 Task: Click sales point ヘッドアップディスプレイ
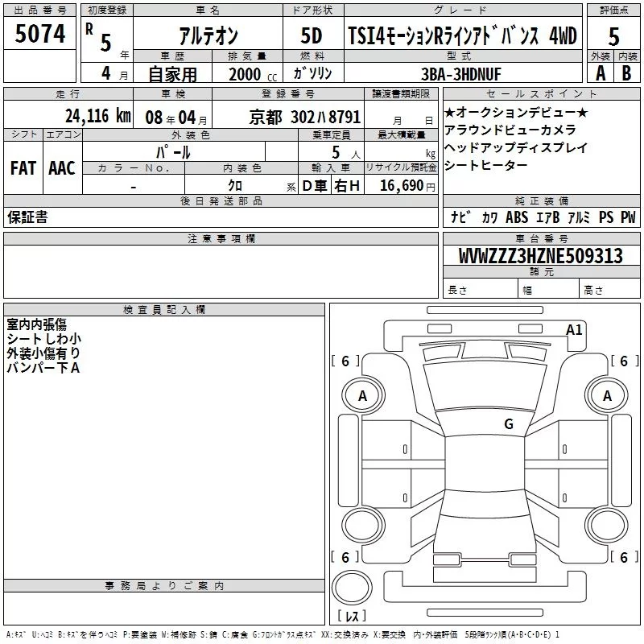[516, 147]
